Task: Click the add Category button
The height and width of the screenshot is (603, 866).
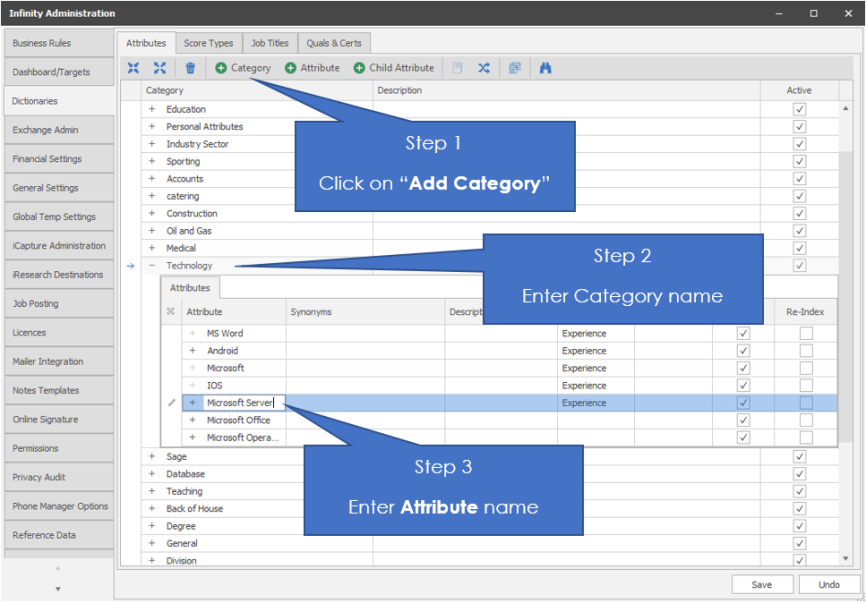Action: click(x=243, y=68)
